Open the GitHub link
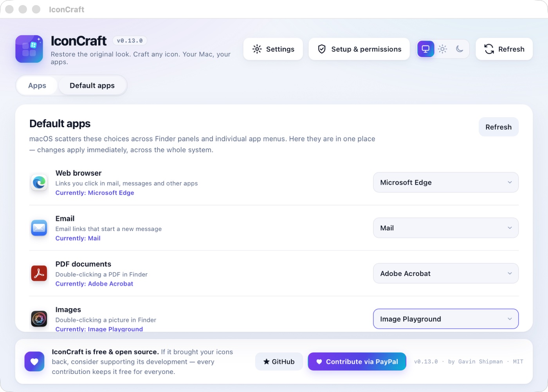This screenshot has height=392, width=548. click(x=279, y=361)
